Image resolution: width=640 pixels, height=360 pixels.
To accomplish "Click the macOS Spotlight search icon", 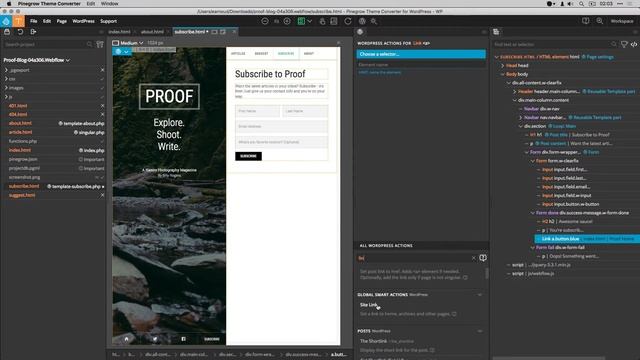I will click(581, 4).
